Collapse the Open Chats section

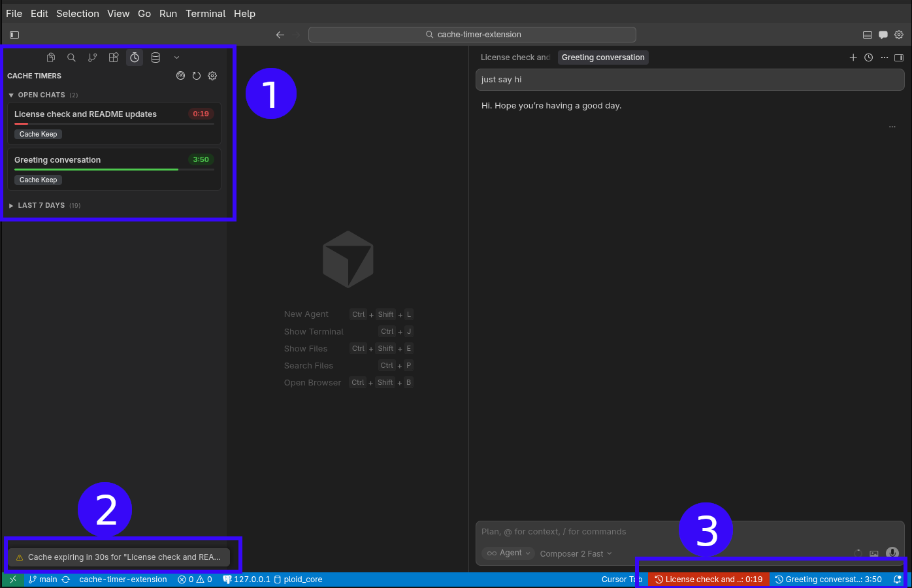click(42, 95)
